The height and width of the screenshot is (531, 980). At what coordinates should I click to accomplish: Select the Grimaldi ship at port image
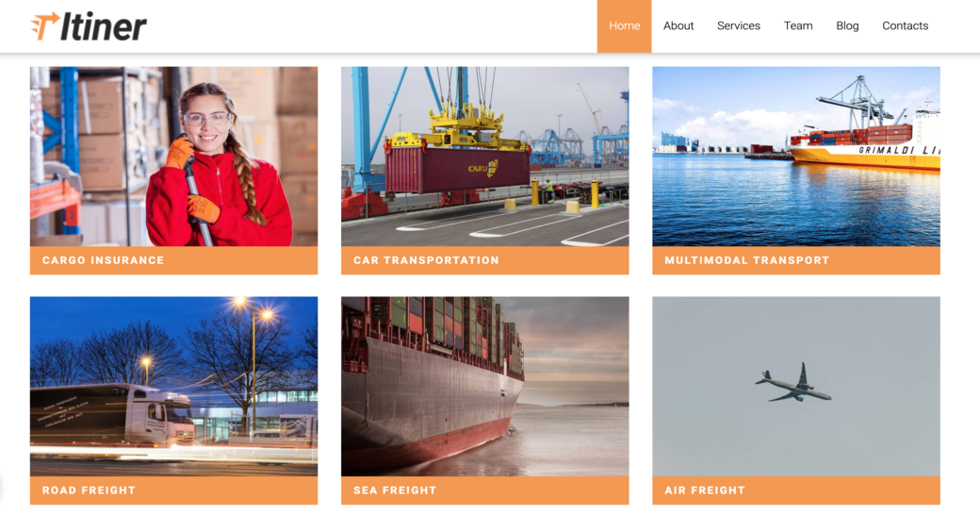[796, 157]
